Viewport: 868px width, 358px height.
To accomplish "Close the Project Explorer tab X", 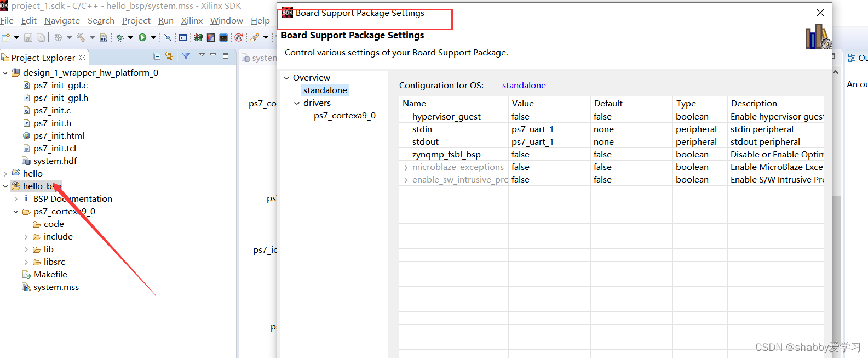I will pyautogui.click(x=82, y=58).
